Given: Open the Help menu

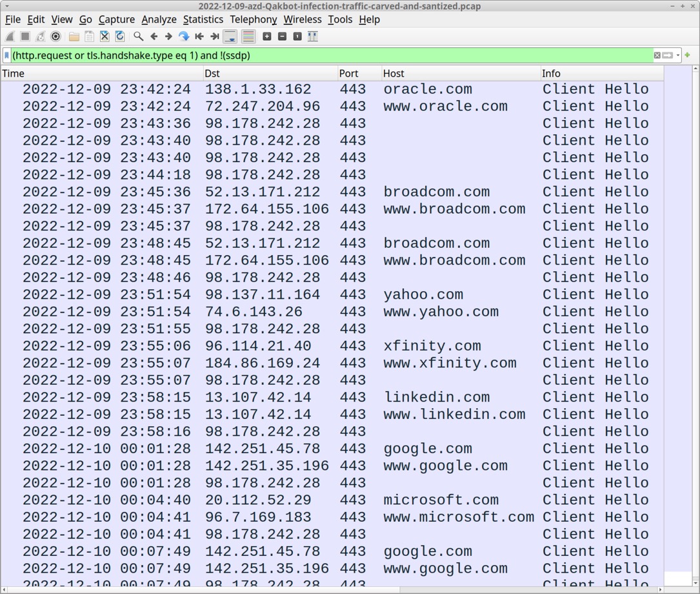Looking at the screenshot, I should pyautogui.click(x=369, y=19).
